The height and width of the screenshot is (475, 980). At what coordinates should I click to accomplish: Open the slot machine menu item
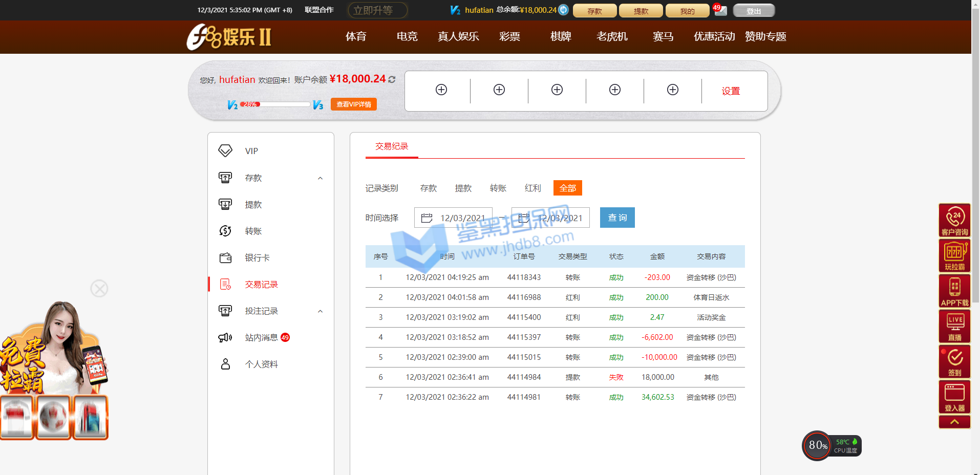(612, 37)
